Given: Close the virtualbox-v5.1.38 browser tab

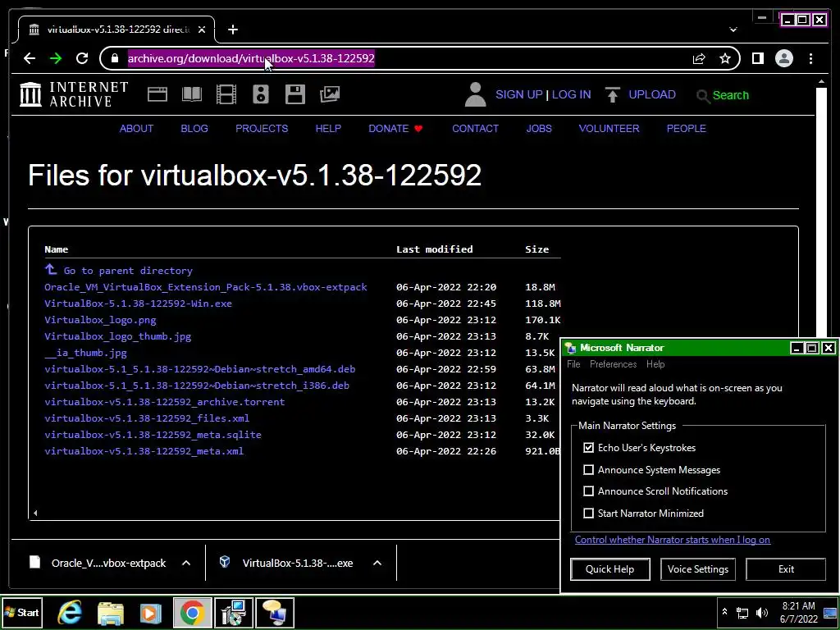Looking at the screenshot, I should [x=202, y=30].
